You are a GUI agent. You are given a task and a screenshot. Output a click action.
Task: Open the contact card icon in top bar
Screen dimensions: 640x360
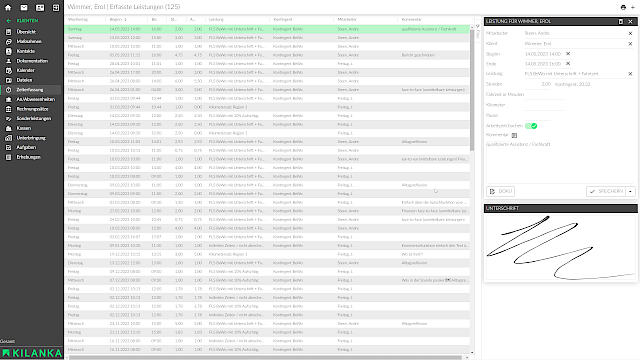pyautogui.click(x=40, y=7)
